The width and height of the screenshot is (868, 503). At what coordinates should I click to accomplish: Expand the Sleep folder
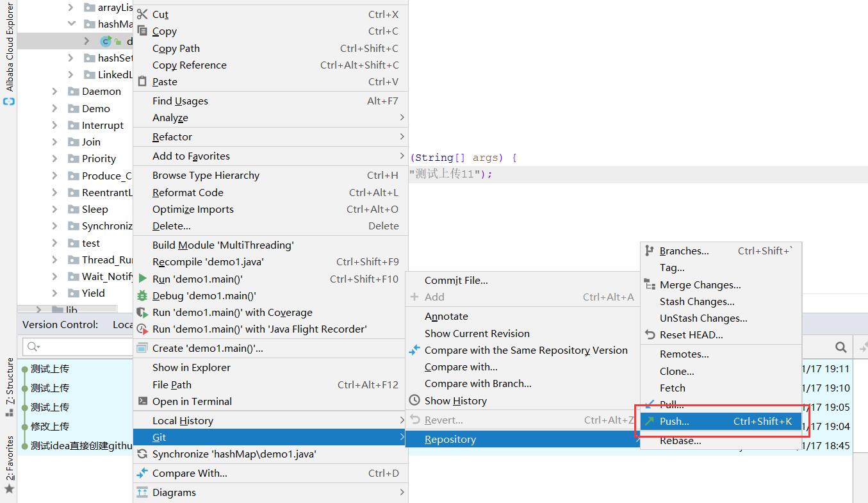55,209
